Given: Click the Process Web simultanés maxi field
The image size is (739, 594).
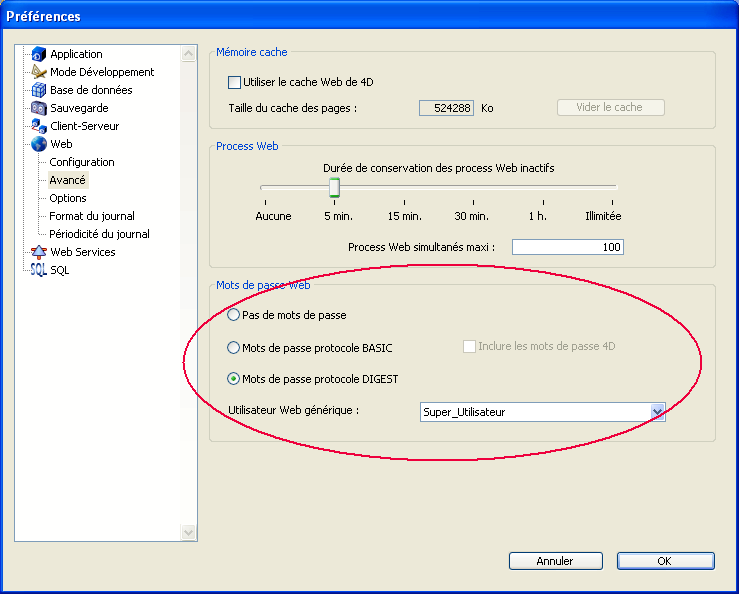Looking at the screenshot, I should pyautogui.click(x=567, y=247).
